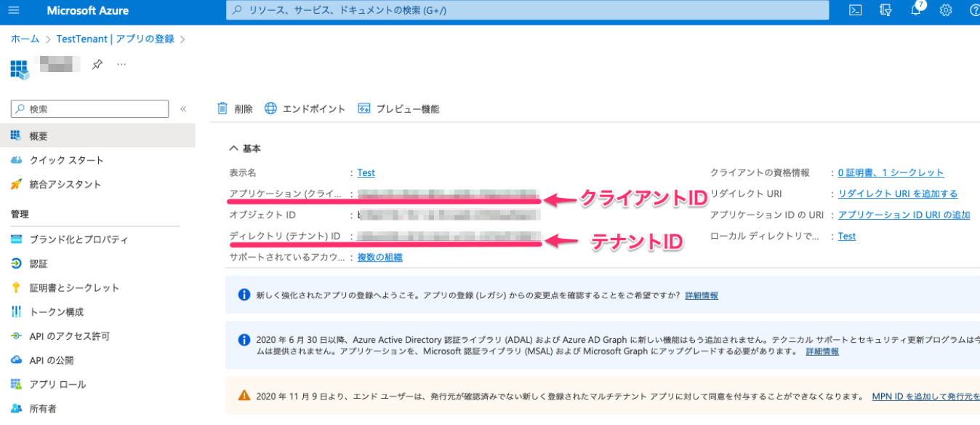Open the notifications bell
The height and width of the screenshot is (425, 980).
point(916,10)
